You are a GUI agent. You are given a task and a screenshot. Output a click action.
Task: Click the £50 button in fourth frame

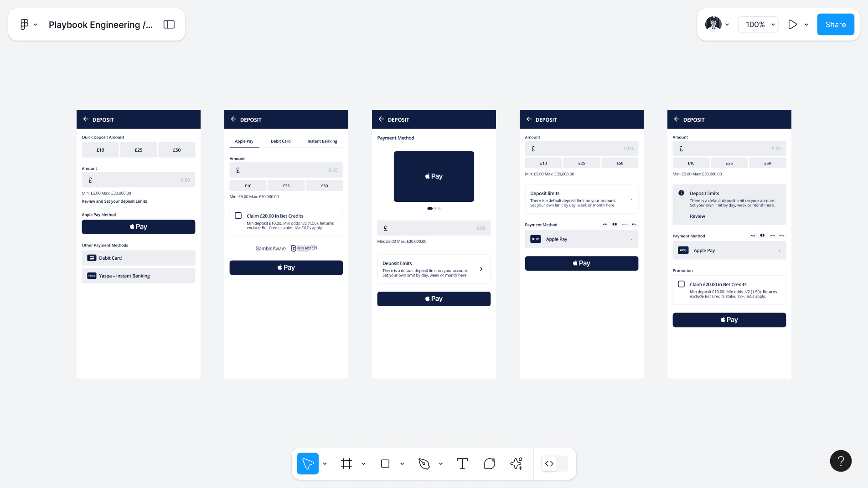point(620,163)
